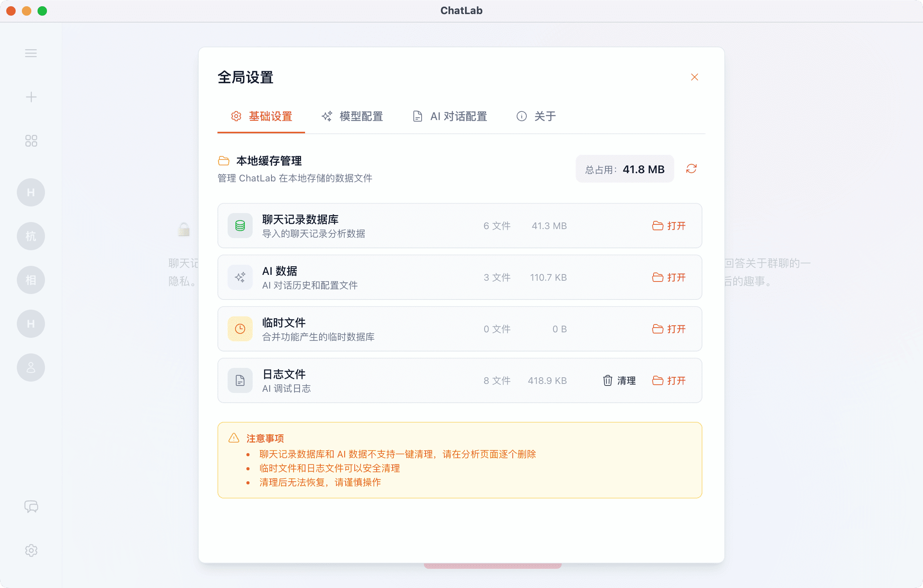
Task: Switch to the AI 对话配置 tab
Action: point(449,117)
